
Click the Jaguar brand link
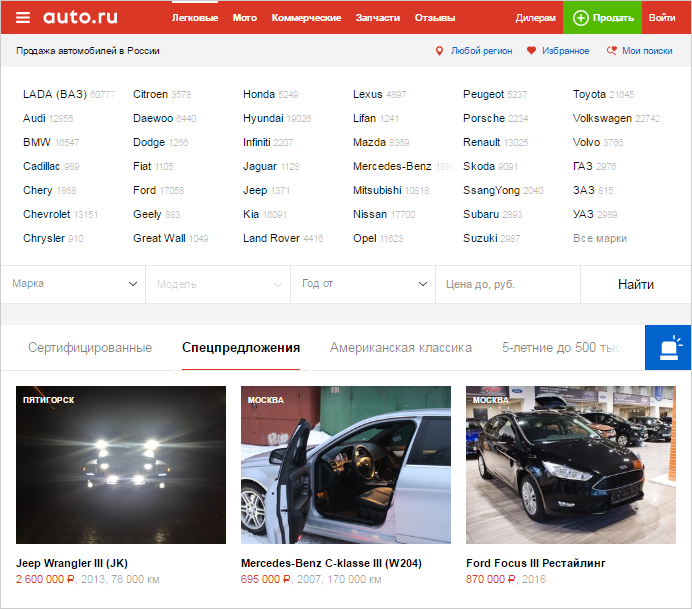click(x=260, y=166)
